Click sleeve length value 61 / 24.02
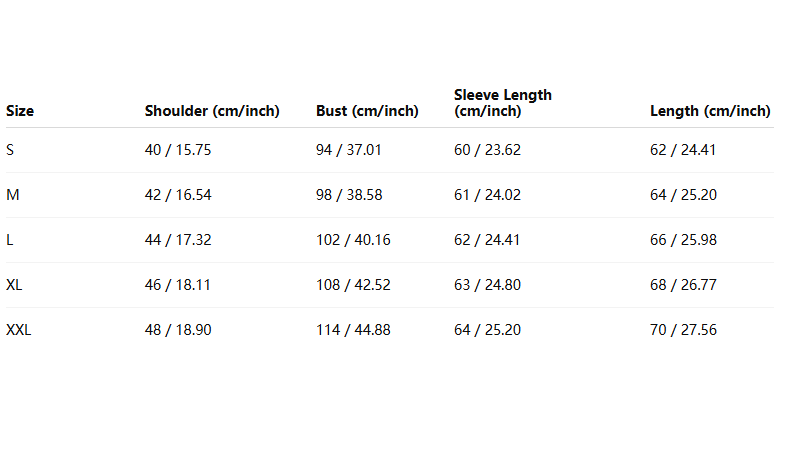This screenshot has height=468, width=789. pos(488,195)
